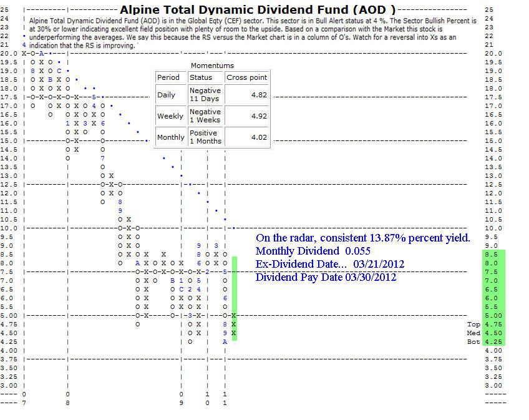Click the green-highlighted 4.50 price label
529x420 pixels.
(493, 333)
